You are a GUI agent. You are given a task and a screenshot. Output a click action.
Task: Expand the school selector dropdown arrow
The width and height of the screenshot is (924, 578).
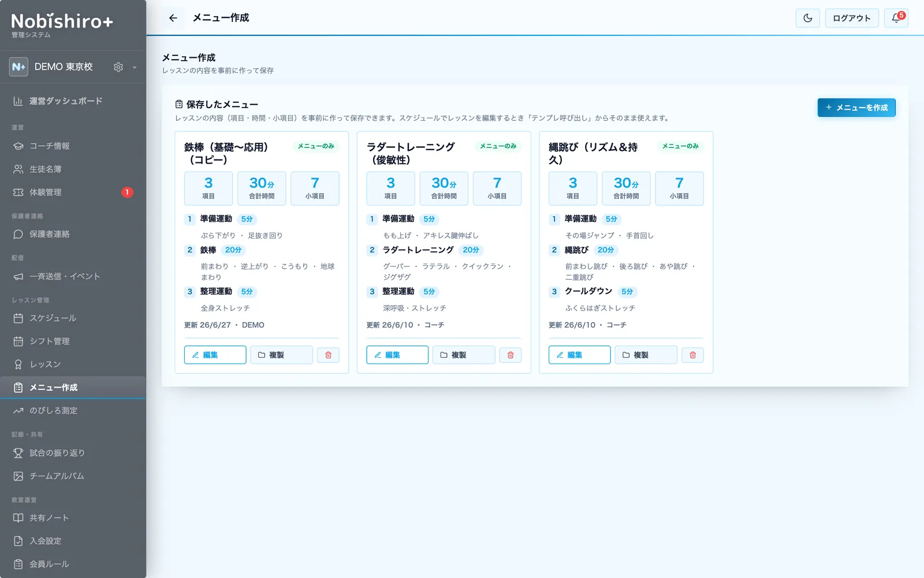[x=135, y=67]
